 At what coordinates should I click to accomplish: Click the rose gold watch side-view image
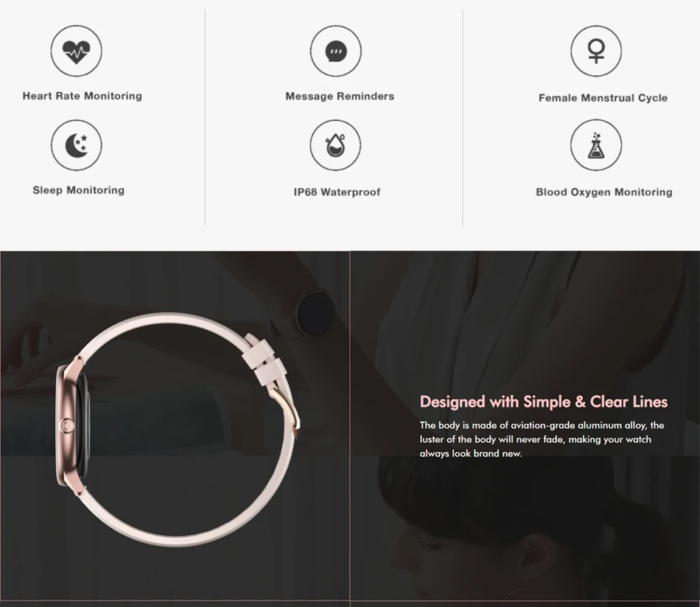[178, 429]
